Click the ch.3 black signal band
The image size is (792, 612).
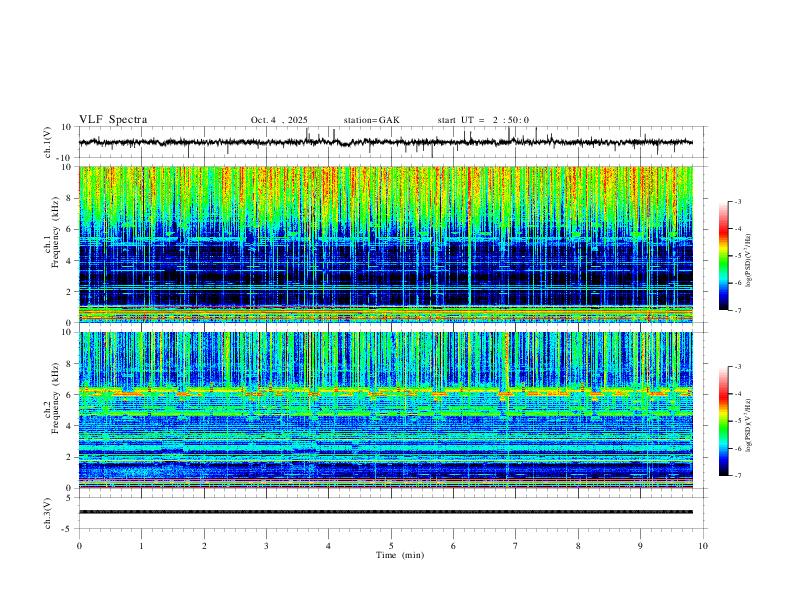[386, 512]
